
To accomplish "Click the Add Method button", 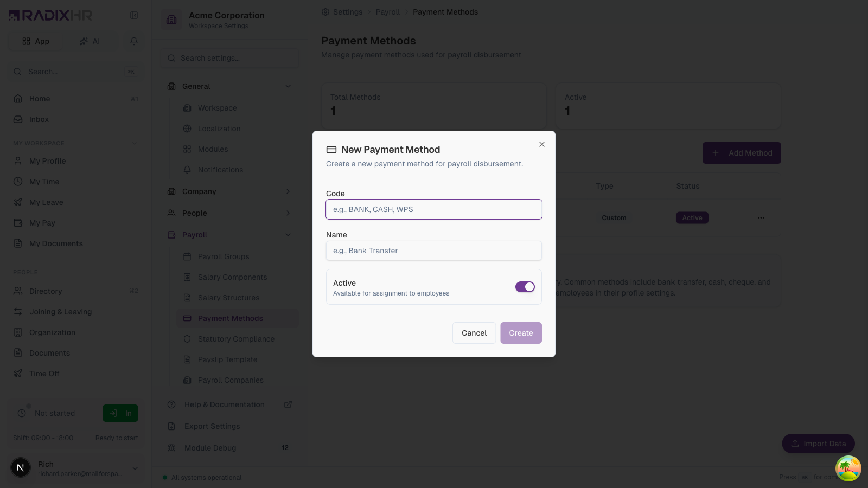I will coord(742,153).
